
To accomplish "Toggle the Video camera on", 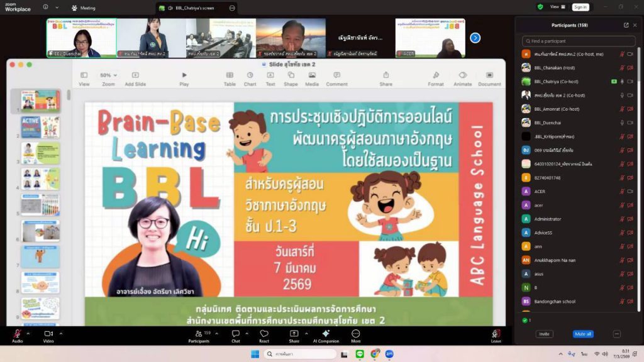I will (48, 334).
